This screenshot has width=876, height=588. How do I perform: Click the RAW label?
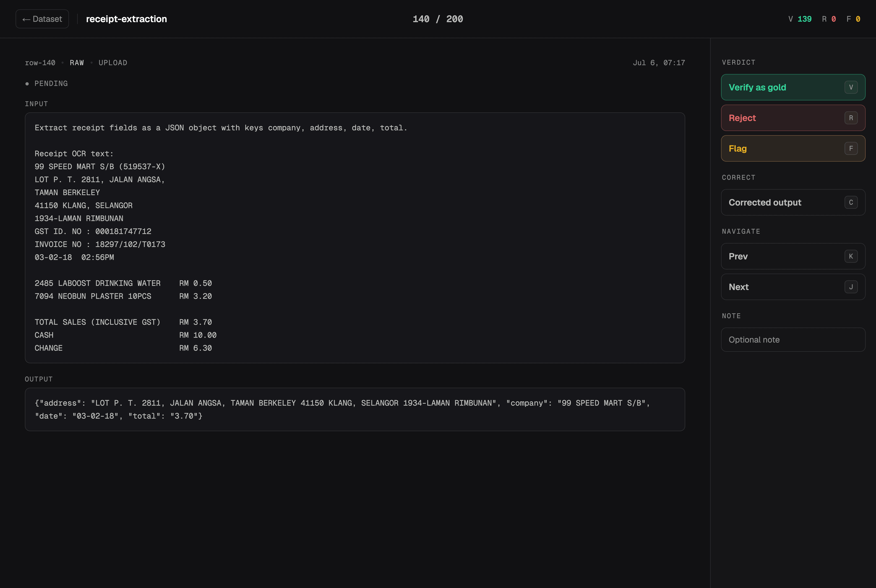coord(77,63)
